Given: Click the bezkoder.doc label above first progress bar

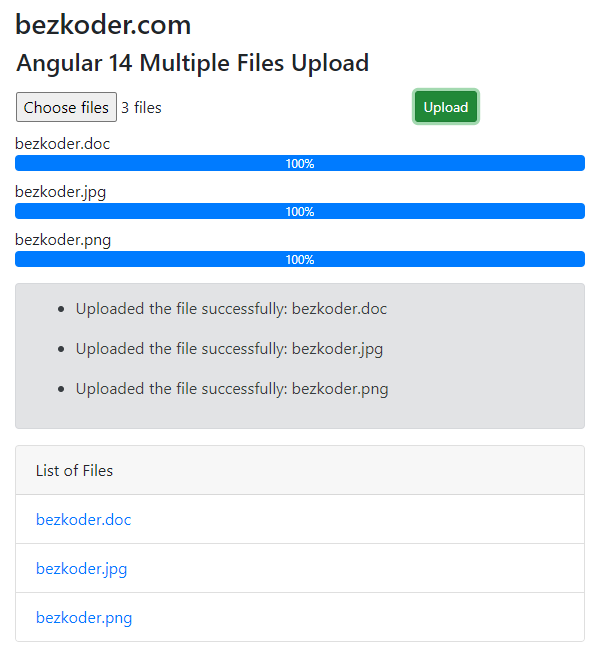Looking at the screenshot, I should (62, 144).
